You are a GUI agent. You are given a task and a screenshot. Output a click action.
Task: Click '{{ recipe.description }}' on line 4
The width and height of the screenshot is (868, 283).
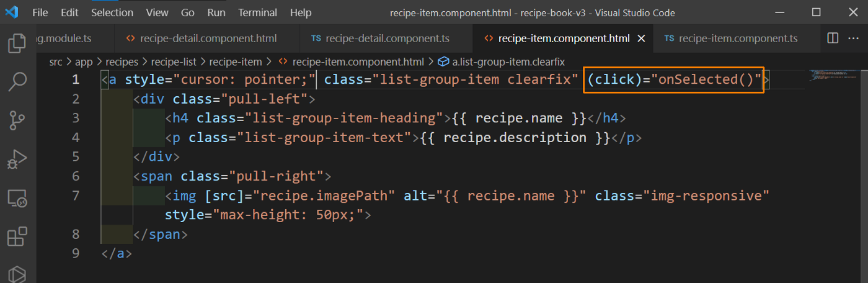click(x=515, y=137)
